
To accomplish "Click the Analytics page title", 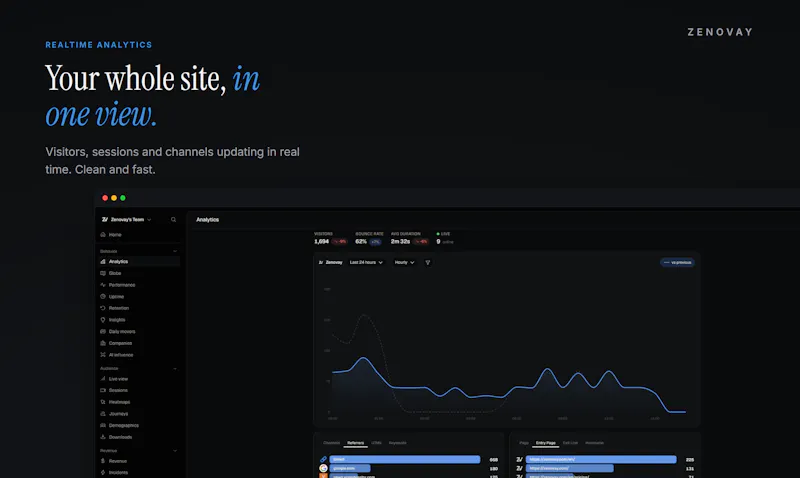I will (208, 219).
